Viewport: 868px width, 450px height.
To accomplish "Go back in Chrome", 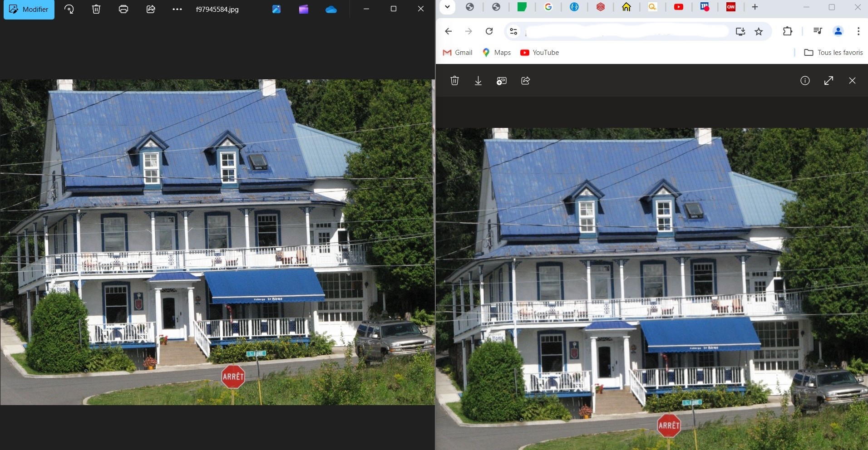I will [449, 31].
